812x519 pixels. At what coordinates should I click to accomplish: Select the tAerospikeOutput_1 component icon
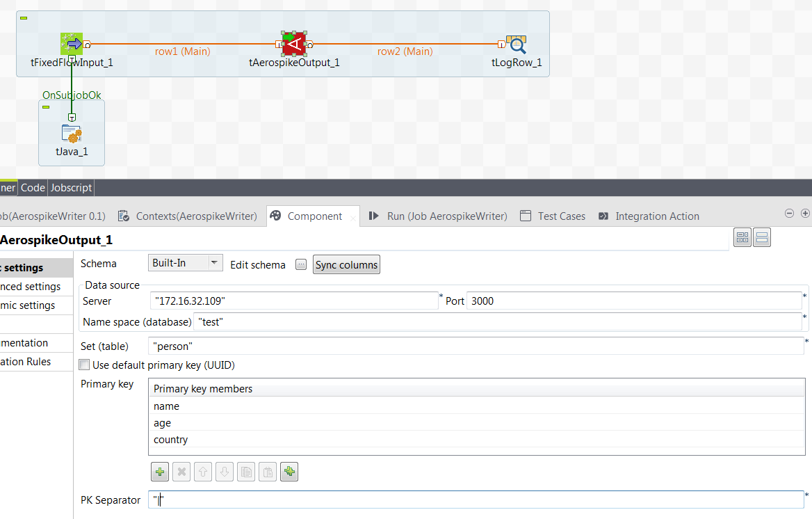tap(294, 44)
